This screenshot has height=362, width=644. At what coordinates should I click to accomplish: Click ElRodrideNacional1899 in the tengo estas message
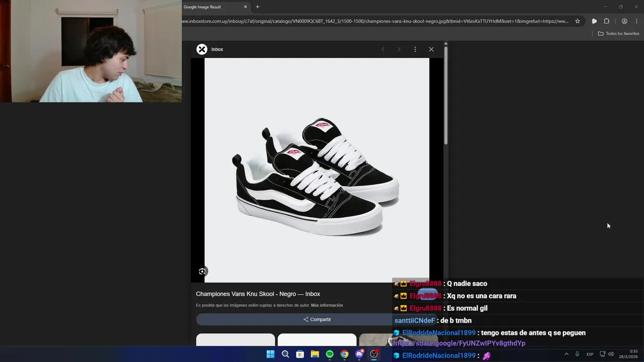439,333
